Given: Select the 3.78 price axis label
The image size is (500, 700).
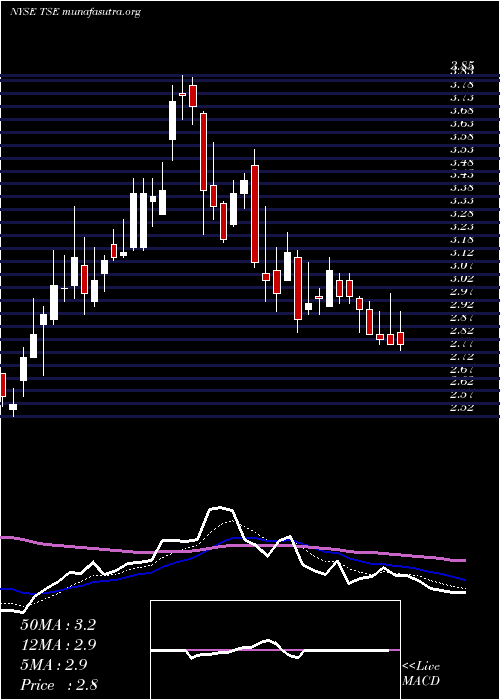Looking at the screenshot, I should click(x=462, y=84).
